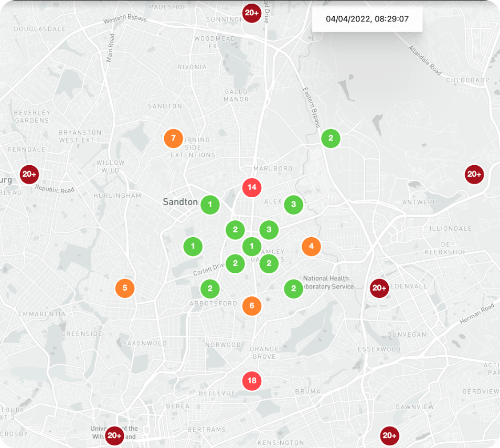Open the 20+ marker near Ferndale
This screenshot has height=448, width=500.
pos(29,174)
